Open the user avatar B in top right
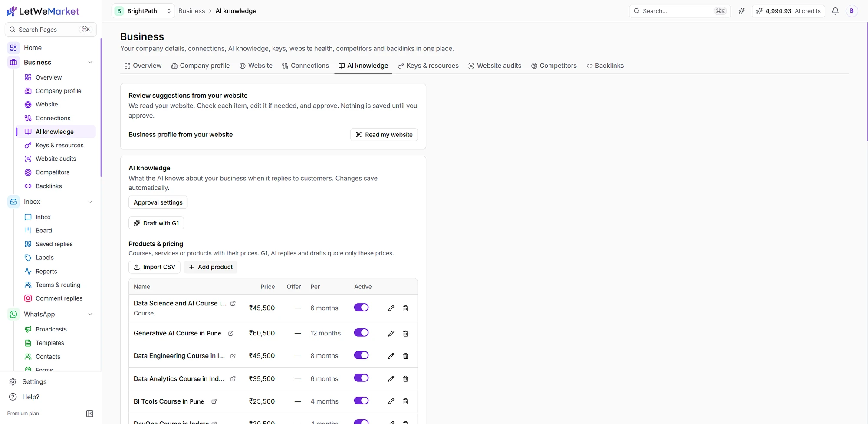The height and width of the screenshot is (424, 868). click(852, 11)
